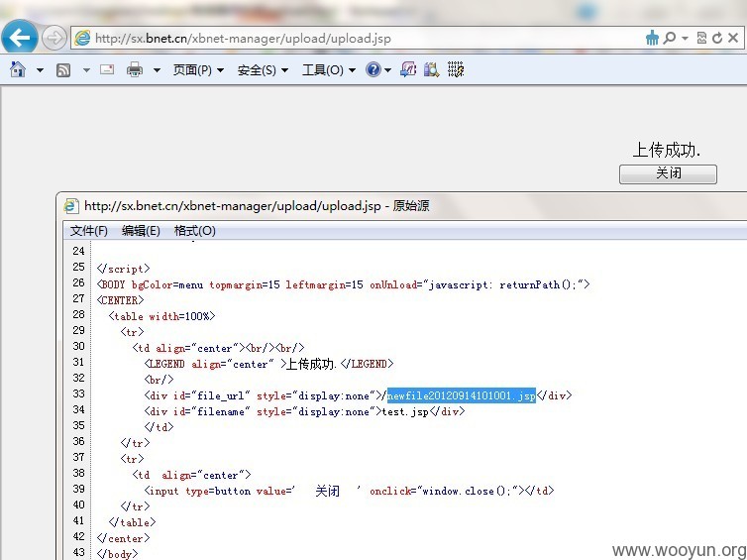This screenshot has width=747, height=560.
Task: Refresh the page with the reload icon
Action: 717,38
